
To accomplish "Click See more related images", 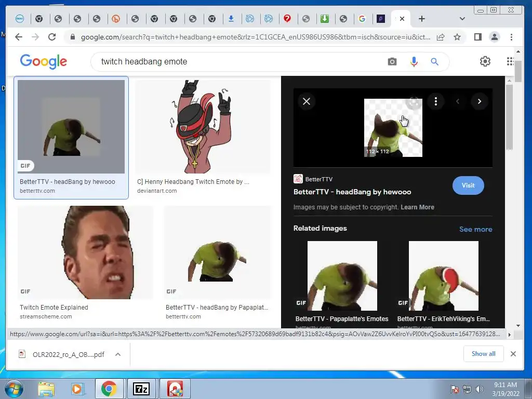I will click(x=476, y=229).
